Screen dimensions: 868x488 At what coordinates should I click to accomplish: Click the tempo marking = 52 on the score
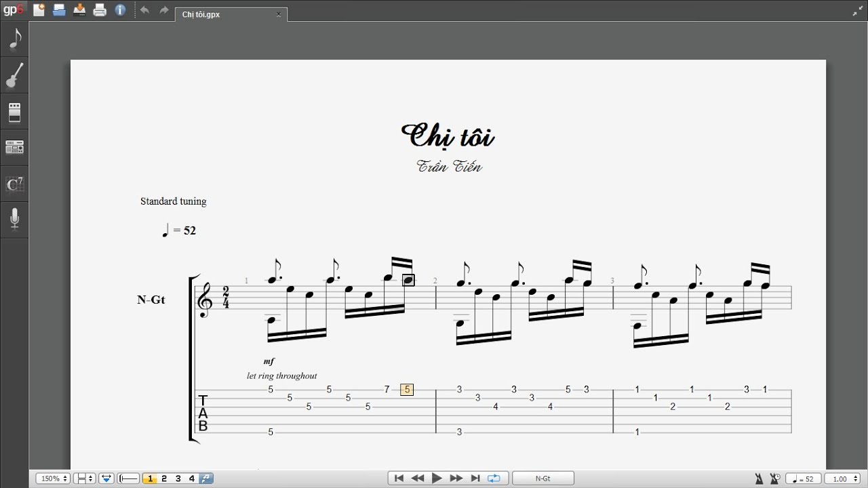click(x=179, y=230)
